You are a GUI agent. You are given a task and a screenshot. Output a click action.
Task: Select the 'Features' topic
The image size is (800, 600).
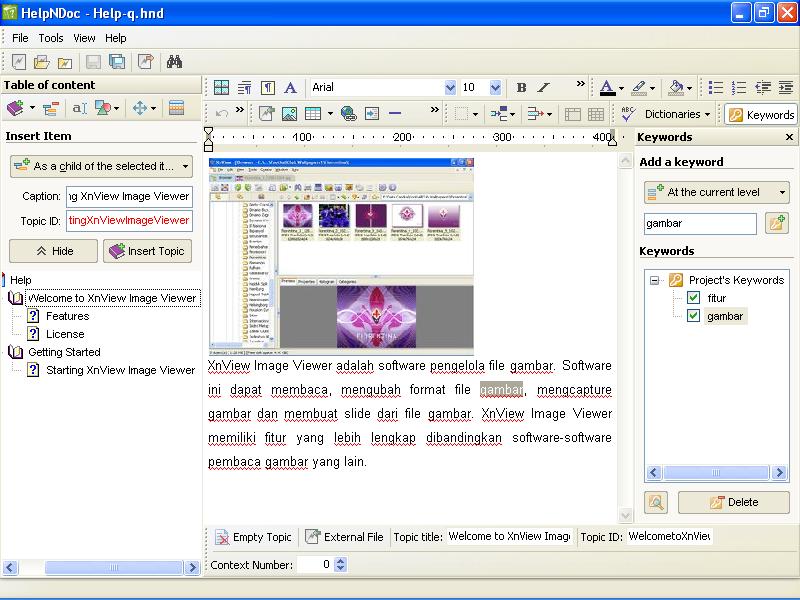[67, 316]
